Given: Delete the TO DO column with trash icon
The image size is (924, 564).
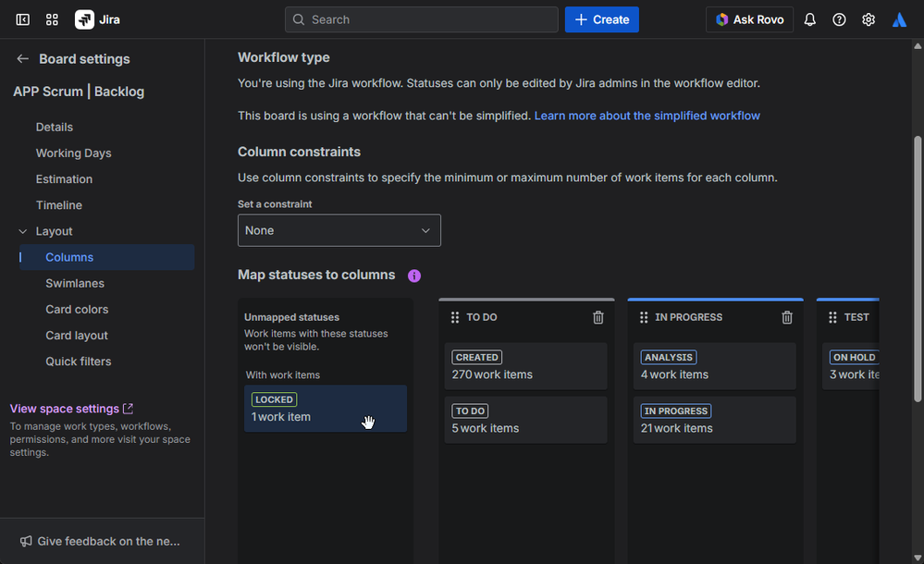Looking at the screenshot, I should tap(598, 318).
